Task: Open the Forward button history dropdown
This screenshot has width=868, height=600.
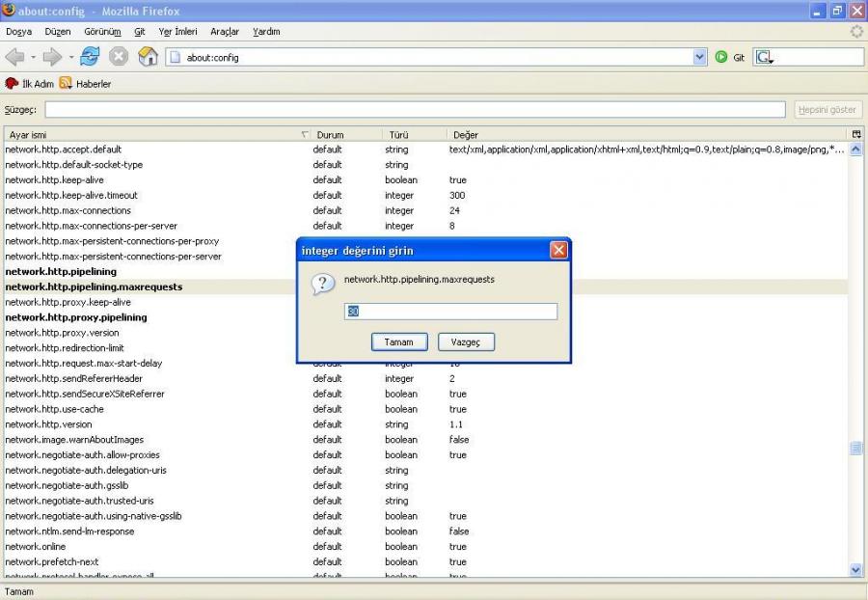Action: click(70, 57)
